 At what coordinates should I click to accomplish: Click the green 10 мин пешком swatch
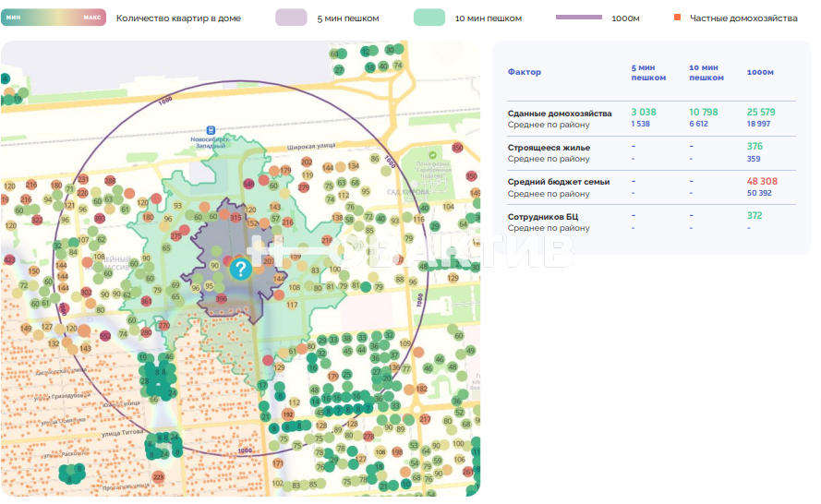[x=429, y=18]
